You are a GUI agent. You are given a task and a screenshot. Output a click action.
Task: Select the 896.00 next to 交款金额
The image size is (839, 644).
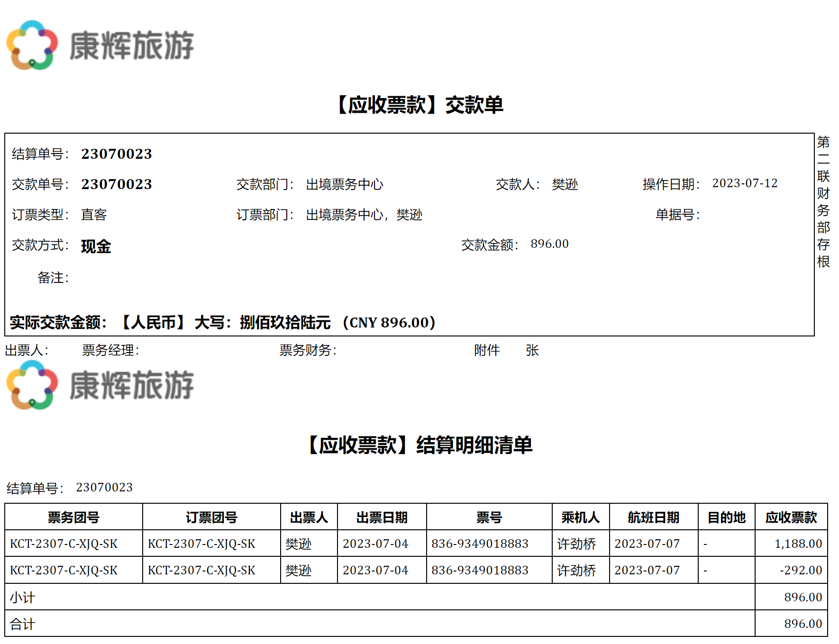pos(549,244)
